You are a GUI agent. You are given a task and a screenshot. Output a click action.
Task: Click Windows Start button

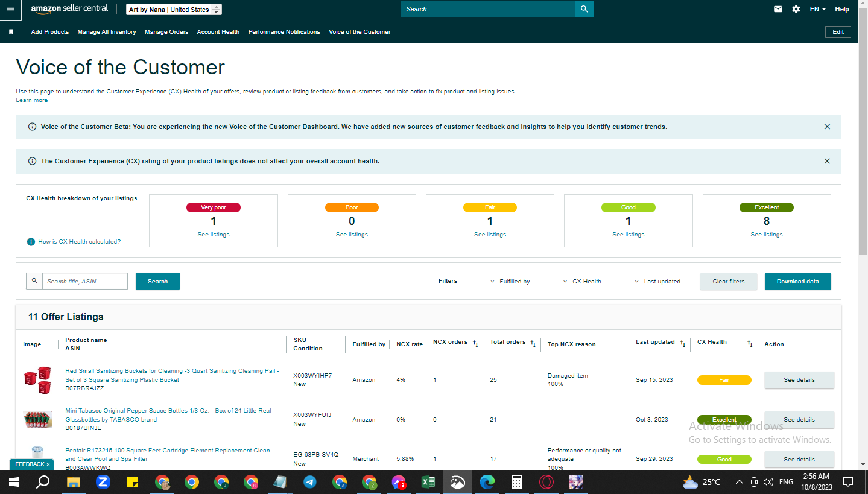pos(13,482)
